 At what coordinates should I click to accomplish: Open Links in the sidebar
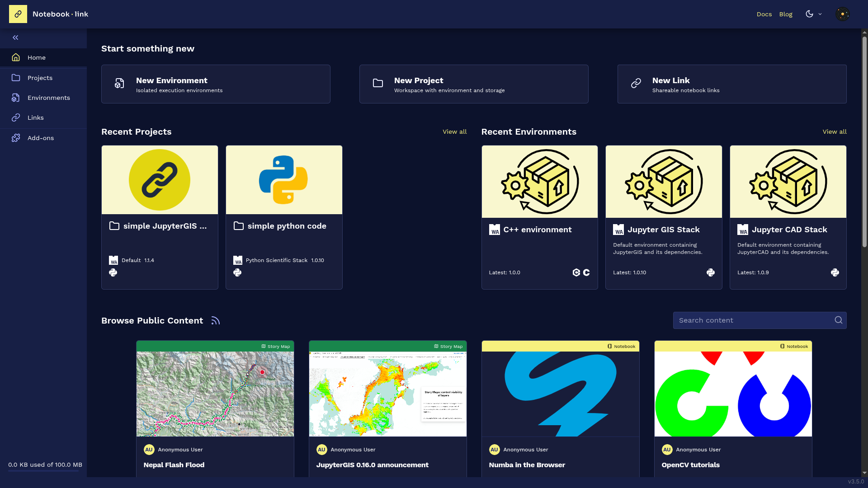tap(43, 117)
